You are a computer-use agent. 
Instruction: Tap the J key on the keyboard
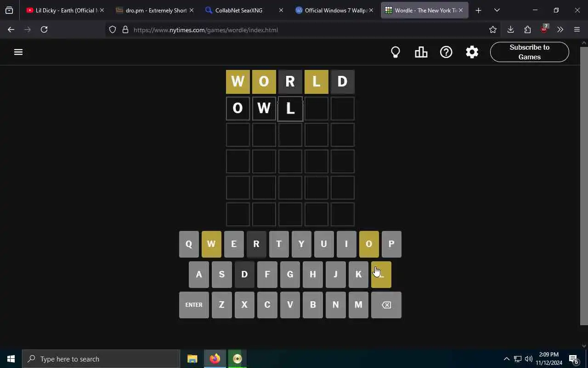[335, 275]
